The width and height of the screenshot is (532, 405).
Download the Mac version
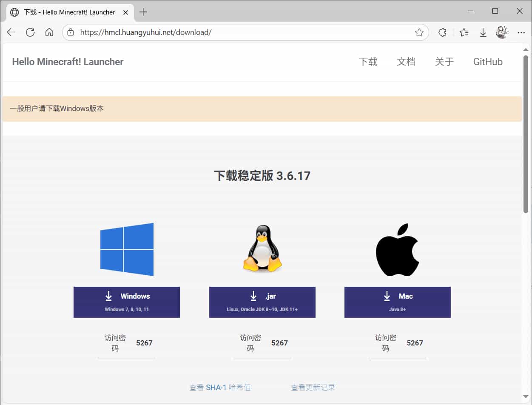[397, 302]
